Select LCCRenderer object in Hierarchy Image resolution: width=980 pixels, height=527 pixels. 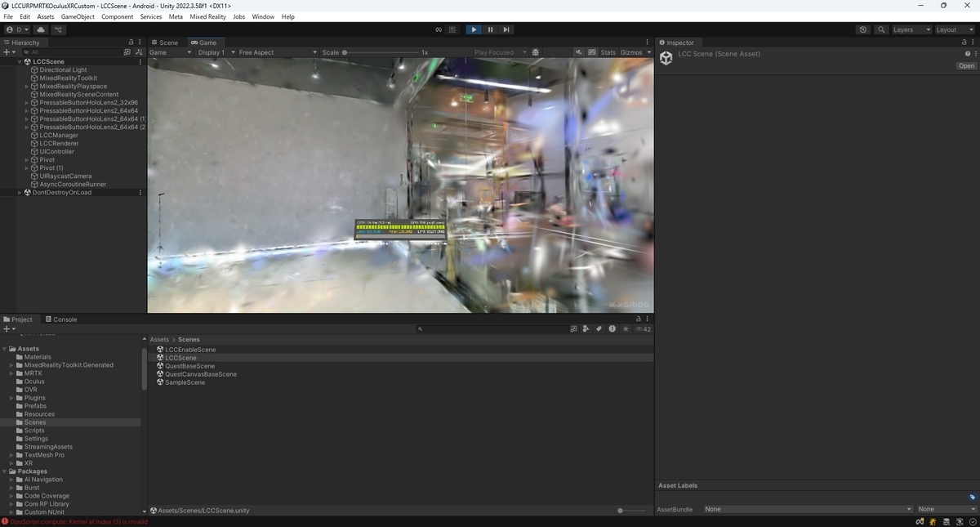(60, 143)
